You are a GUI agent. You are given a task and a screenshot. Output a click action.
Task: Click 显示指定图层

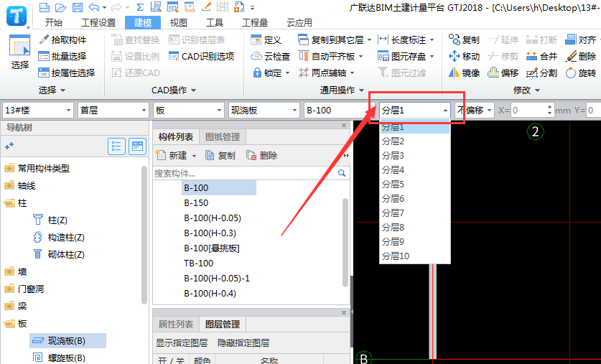[x=182, y=343]
